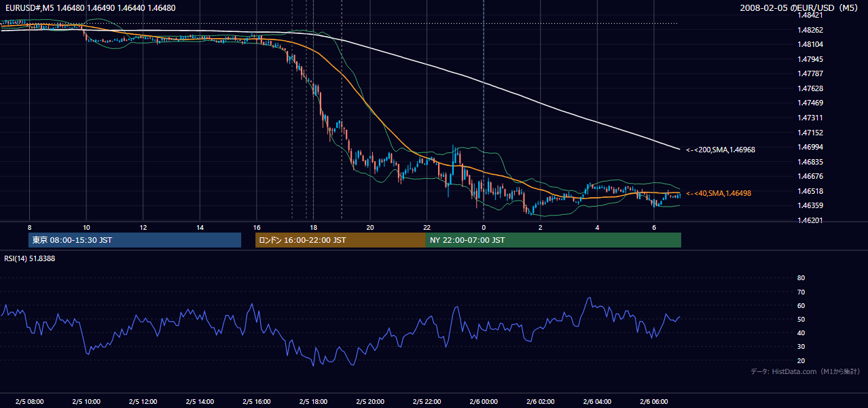Viewport: 868px width, 408px height.
Task: Select the Tokyo session bar 08:00-15:30 JST
Action: click(x=134, y=240)
